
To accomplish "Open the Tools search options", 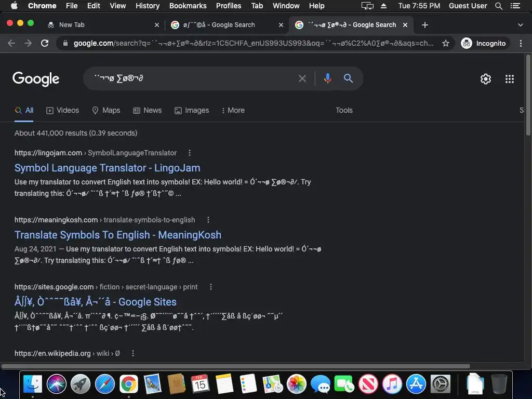I will point(344,110).
